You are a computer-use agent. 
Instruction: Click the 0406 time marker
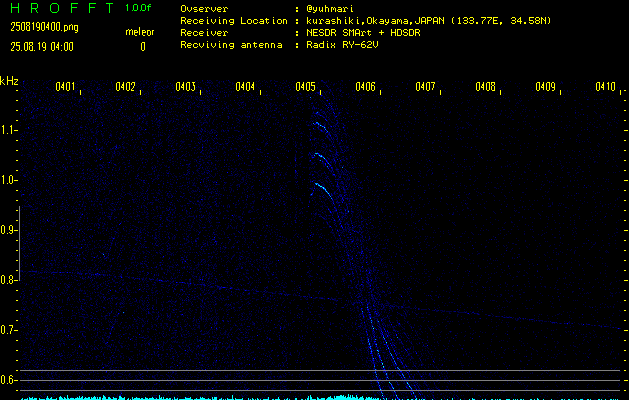point(365,87)
